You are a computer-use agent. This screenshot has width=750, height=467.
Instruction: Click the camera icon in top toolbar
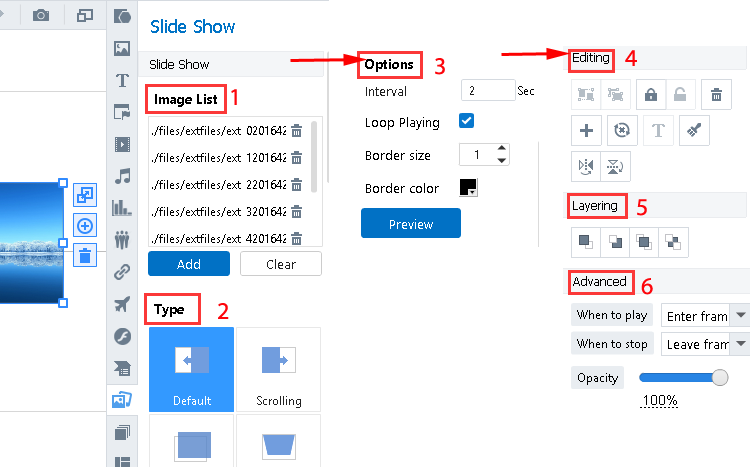[41, 15]
